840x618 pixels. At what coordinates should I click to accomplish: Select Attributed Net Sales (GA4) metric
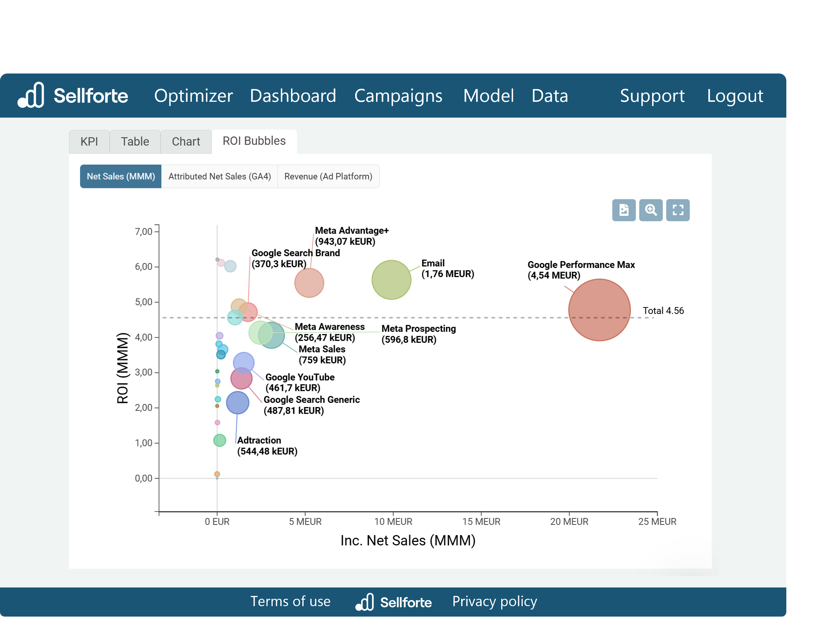(220, 176)
